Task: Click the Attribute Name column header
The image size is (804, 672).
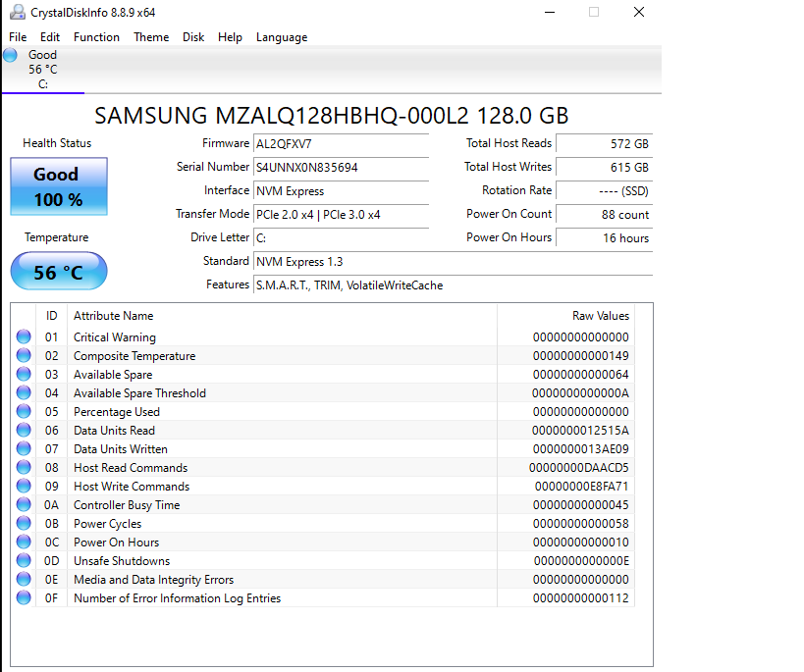Action: coord(114,316)
